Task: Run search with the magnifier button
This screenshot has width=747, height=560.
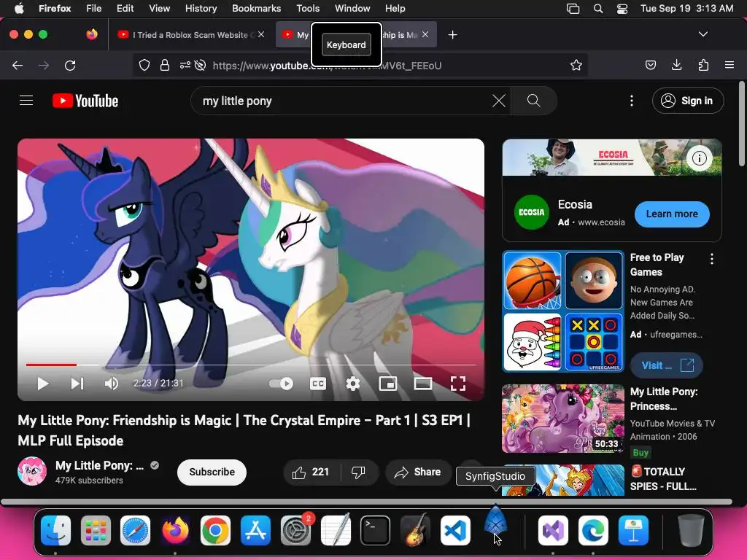Action: click(533, 101)
